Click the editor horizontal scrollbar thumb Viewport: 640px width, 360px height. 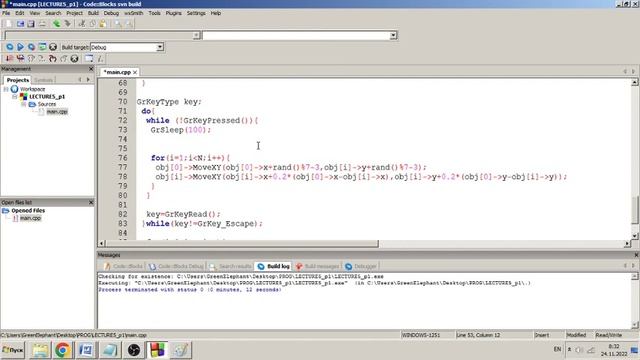[x=242, y=244]
